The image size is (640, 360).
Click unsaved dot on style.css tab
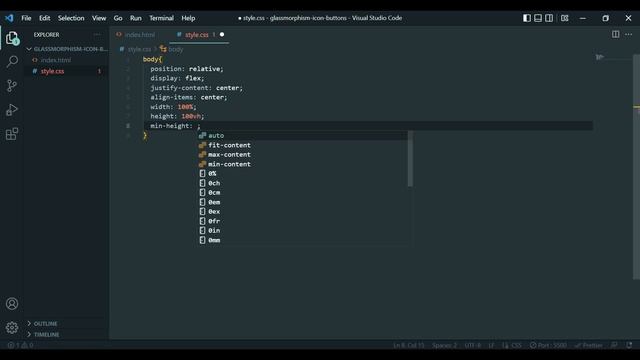[222, 35]
